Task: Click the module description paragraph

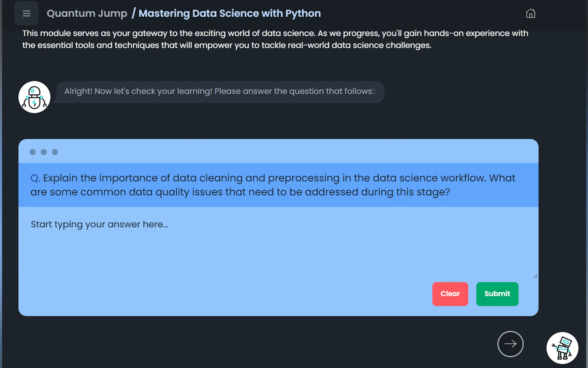Action: [x=275, y=39]
